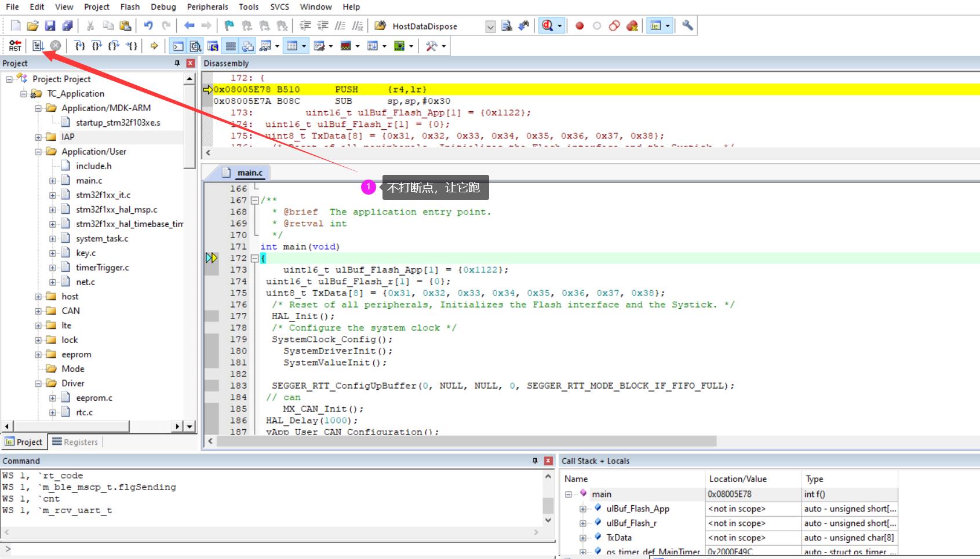Screen dimensions: 980x559
Task: Run to cursor line icon
Action: point(132,46)
